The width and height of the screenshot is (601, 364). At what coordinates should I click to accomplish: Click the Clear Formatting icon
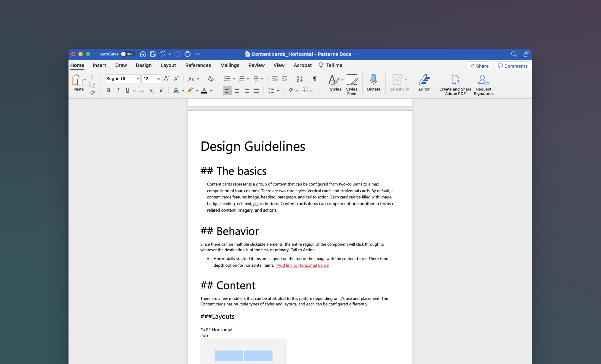pos(210,79)
